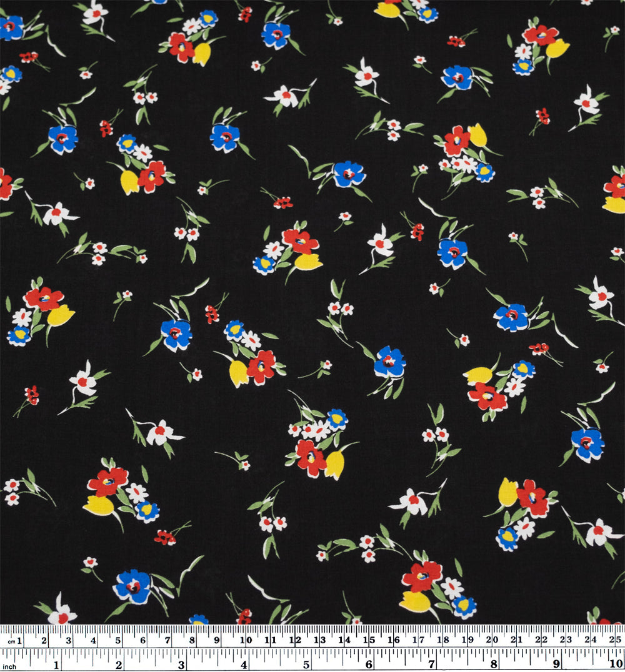Image resolution: width=625 pixels, height=672 pixels.
Task: Click the blue flower cut off at top-left corner
Action: [x=10, y=27]
